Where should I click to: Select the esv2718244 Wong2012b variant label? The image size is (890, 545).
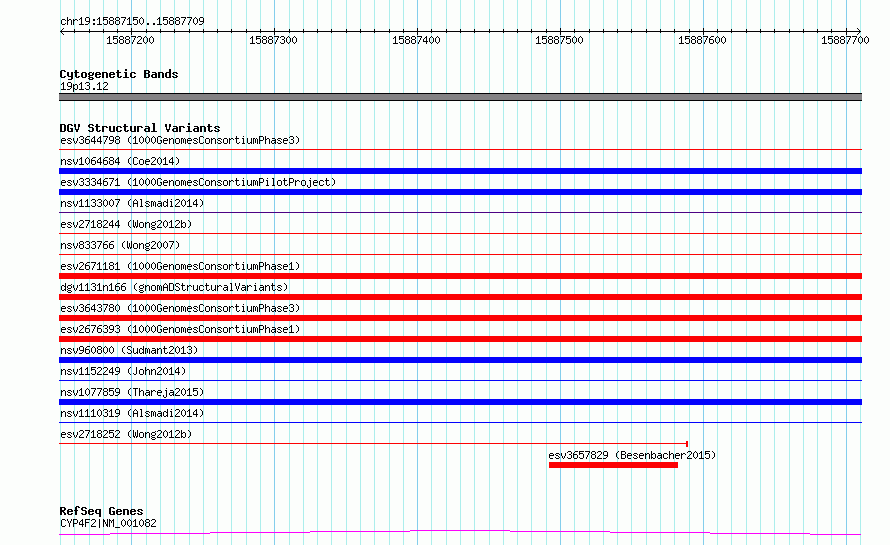(x=126, y=224)
